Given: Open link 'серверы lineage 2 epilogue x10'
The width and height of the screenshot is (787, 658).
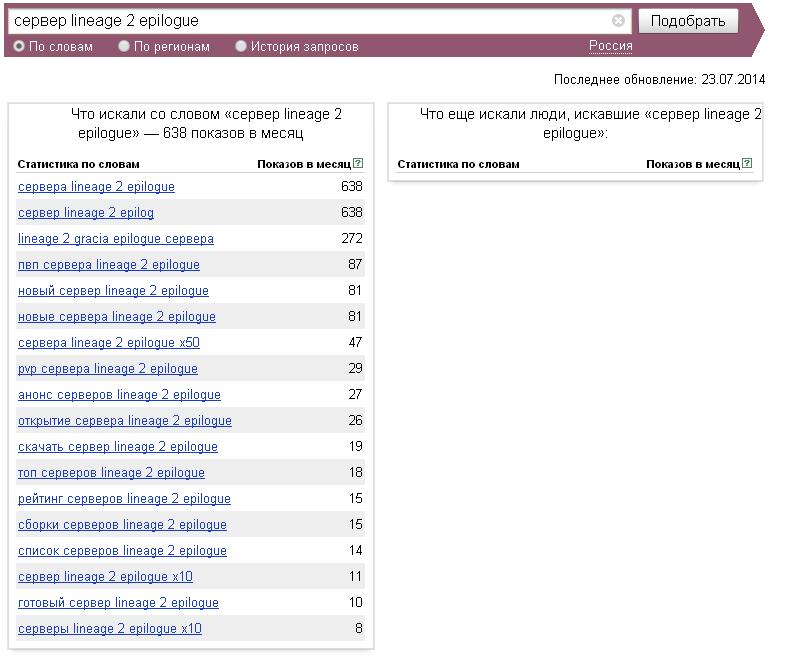Looking at the screenshot, I should coord(110,629).
